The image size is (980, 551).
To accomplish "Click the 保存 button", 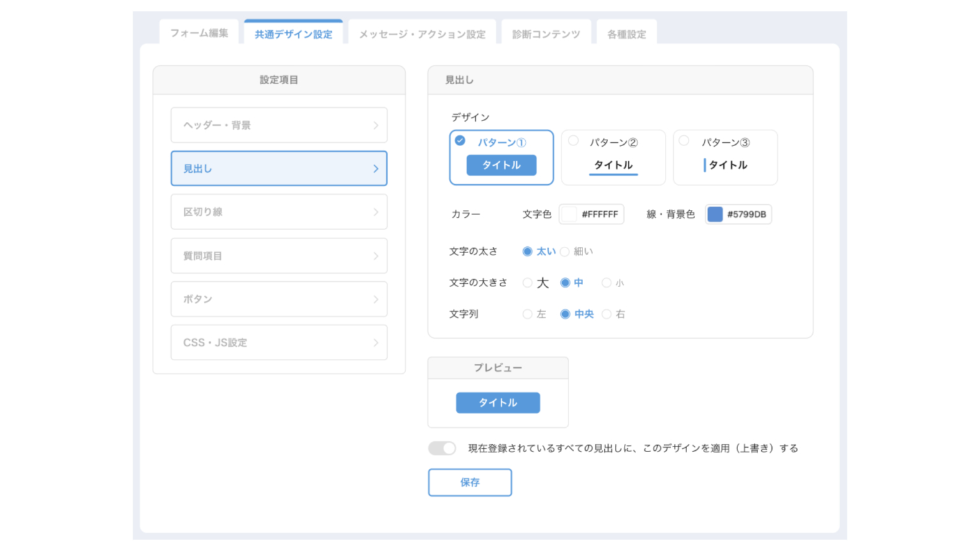I will pos(470,482).
